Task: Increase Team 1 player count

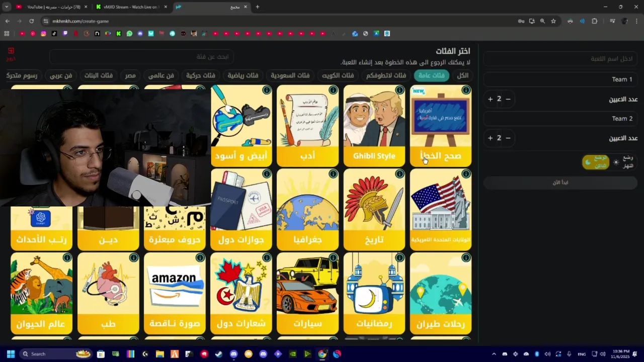Action: pos(490,99)
